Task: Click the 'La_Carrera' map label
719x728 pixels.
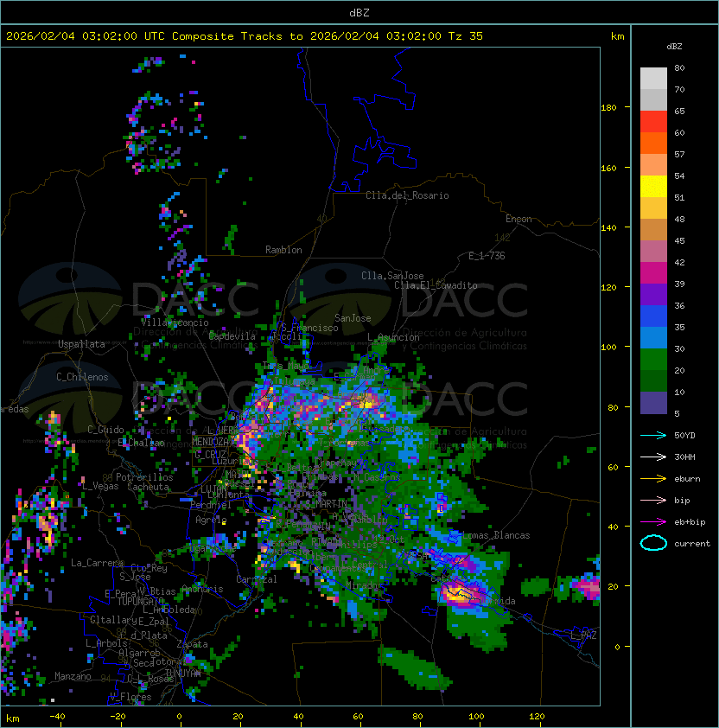Action: pos(97,563)
